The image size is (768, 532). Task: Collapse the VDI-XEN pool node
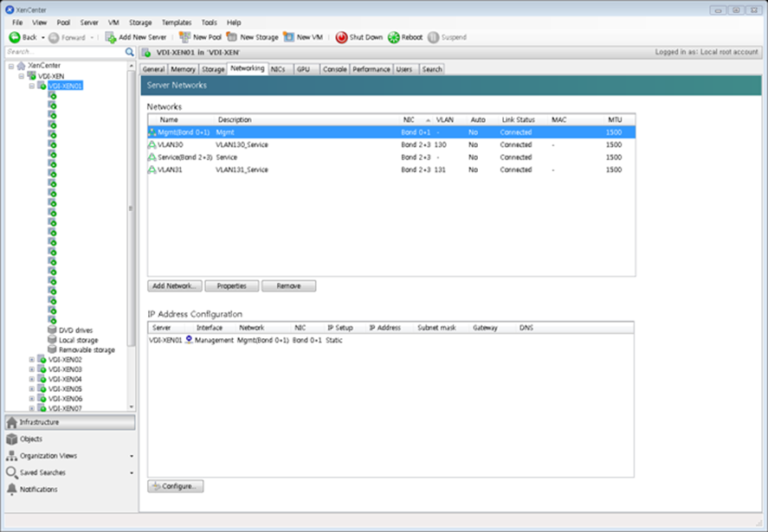22,76
